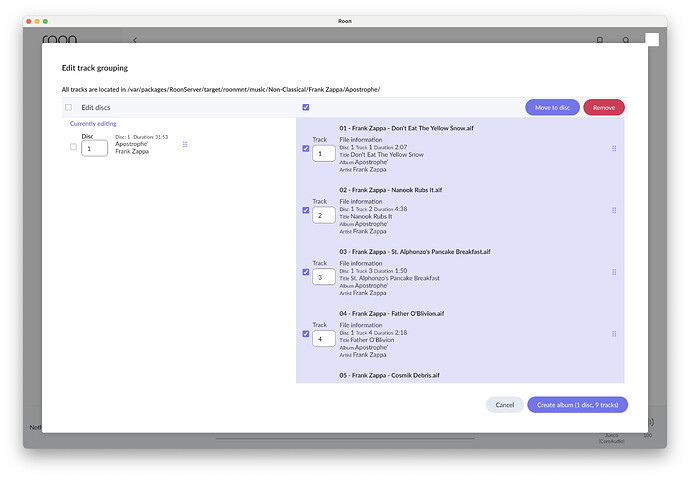Screen dimensions: 690x479
Task: Click the Disc number input field
Action: [95, 148]
